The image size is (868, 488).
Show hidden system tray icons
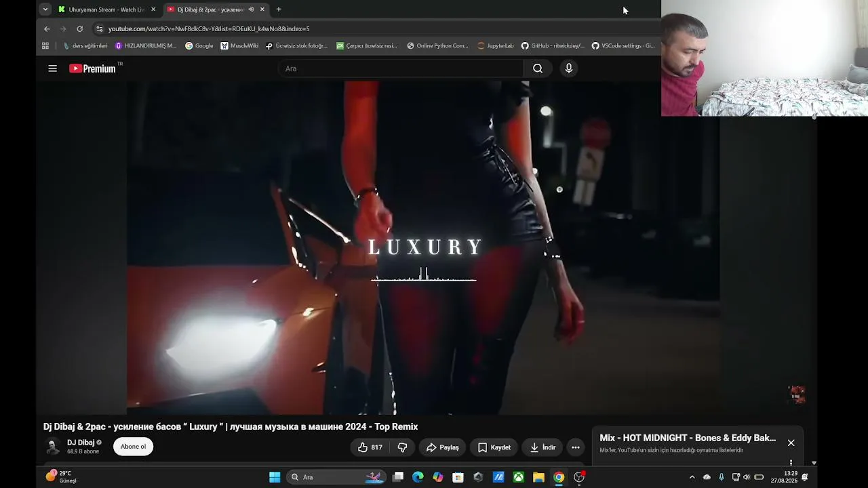(692, 477)
